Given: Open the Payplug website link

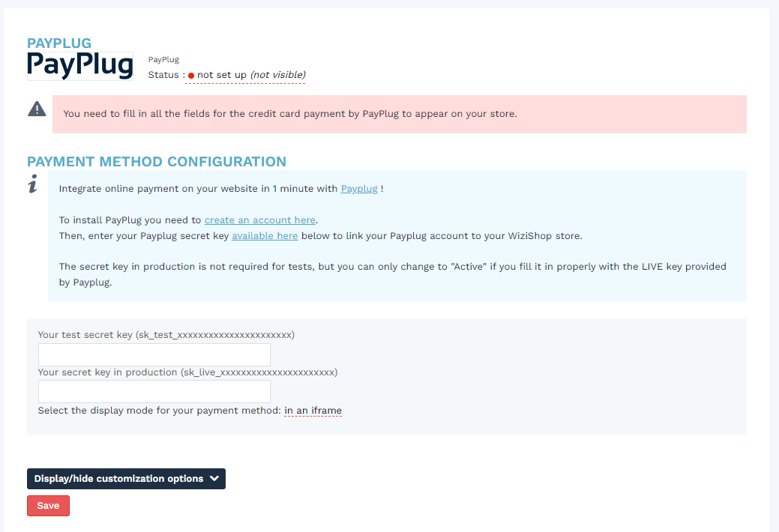Looking at the screenshot, I should (359, 189).
